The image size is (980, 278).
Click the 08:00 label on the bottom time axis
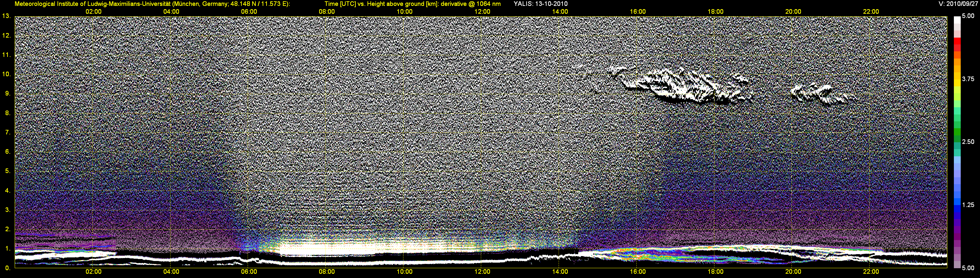tap(327, 271)
